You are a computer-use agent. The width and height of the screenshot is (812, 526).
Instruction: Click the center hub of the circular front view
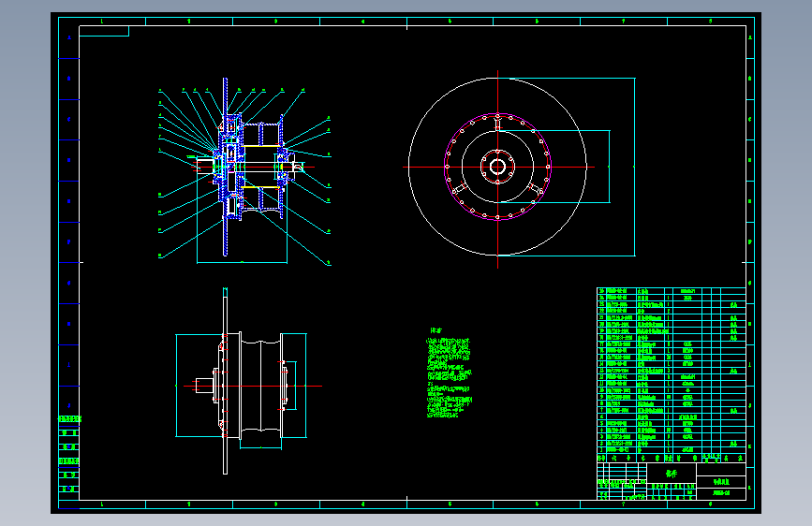(497, 167)
